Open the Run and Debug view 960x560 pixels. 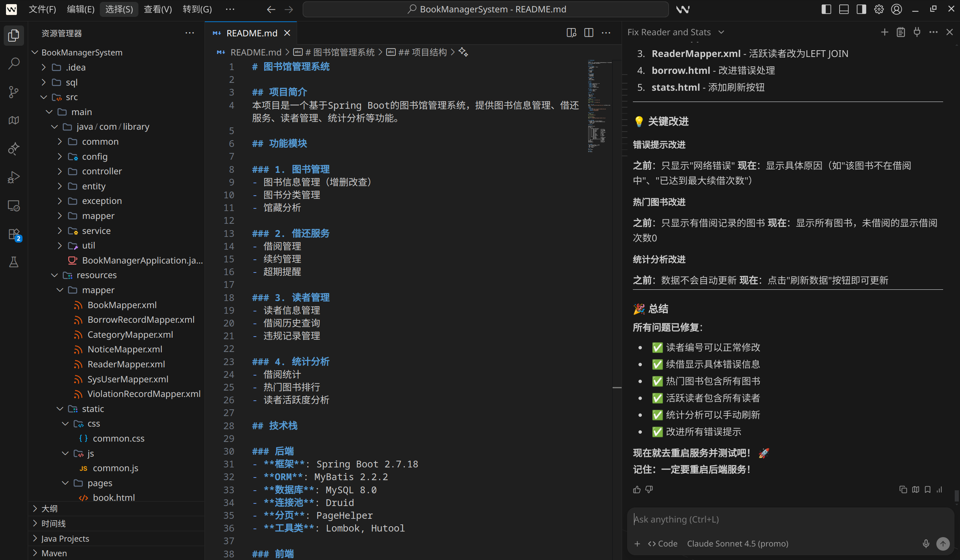tap(14, 177)
